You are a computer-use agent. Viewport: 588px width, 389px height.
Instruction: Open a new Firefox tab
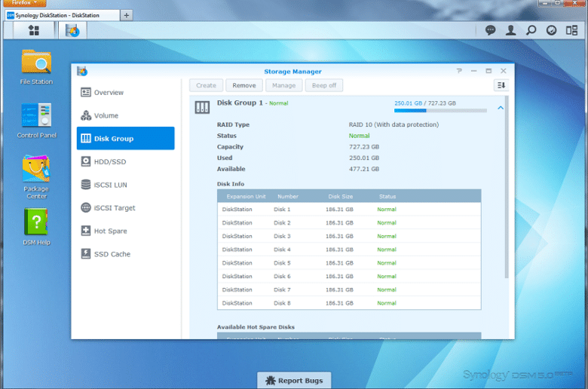pyautogui.click(x=127, y=15)
